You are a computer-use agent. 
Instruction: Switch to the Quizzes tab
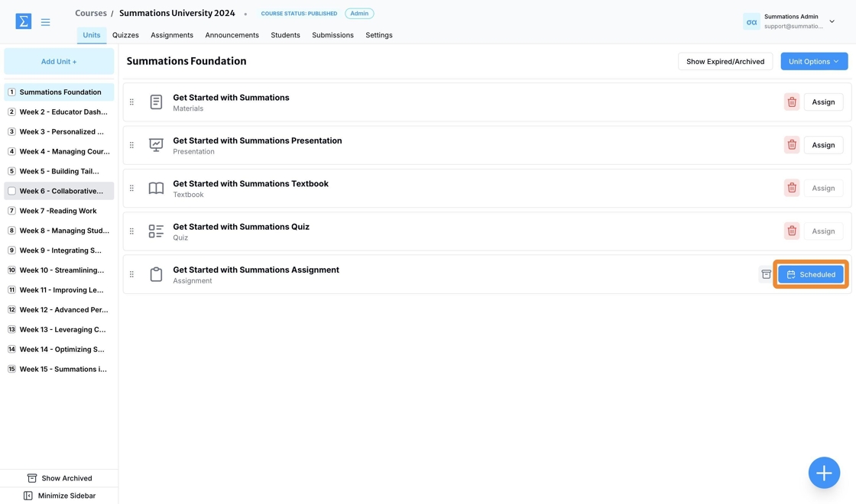click(x=125, y=35)
